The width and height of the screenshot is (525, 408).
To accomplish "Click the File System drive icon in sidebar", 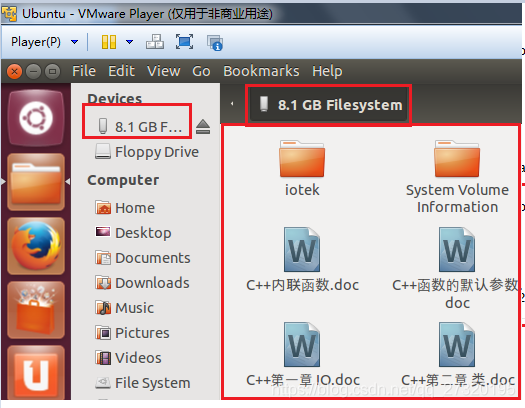I will coord(103,382).
